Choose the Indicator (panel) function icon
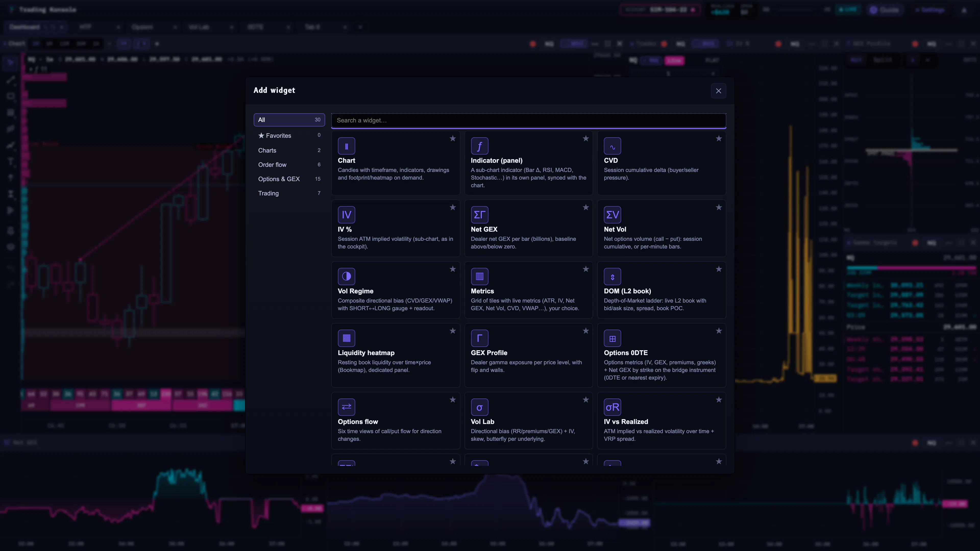Image resolution: width=980 pixels, height=551 pixels. coord(479,146)
